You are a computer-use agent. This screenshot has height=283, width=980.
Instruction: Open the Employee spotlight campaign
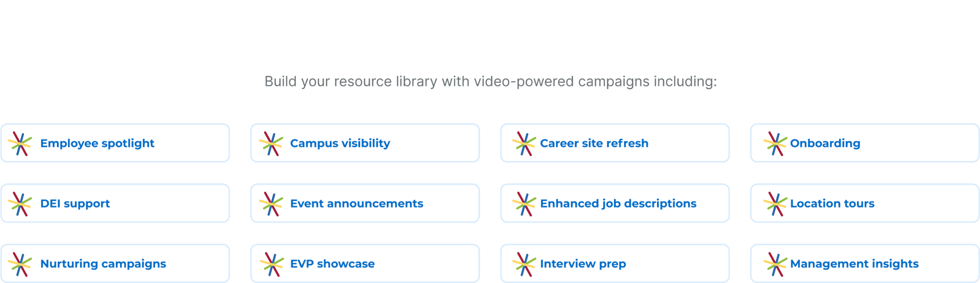tap(115, 143)
